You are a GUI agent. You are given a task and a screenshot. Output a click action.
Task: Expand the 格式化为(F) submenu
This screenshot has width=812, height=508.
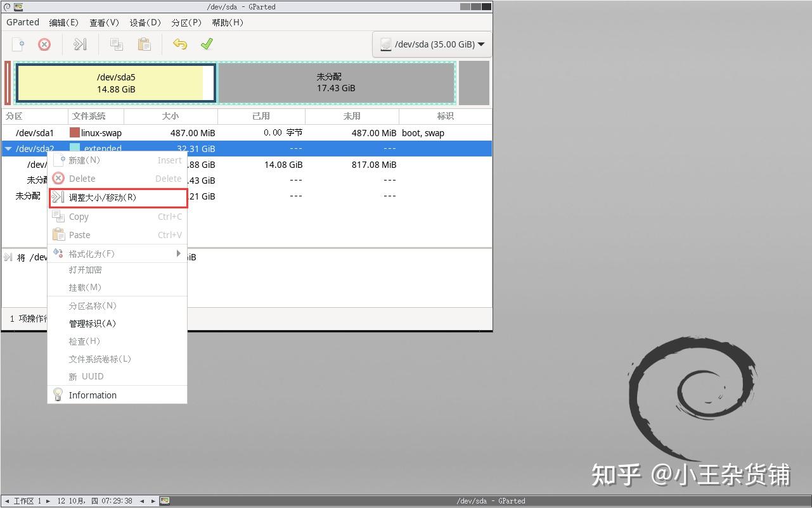[x=91, y=253]
